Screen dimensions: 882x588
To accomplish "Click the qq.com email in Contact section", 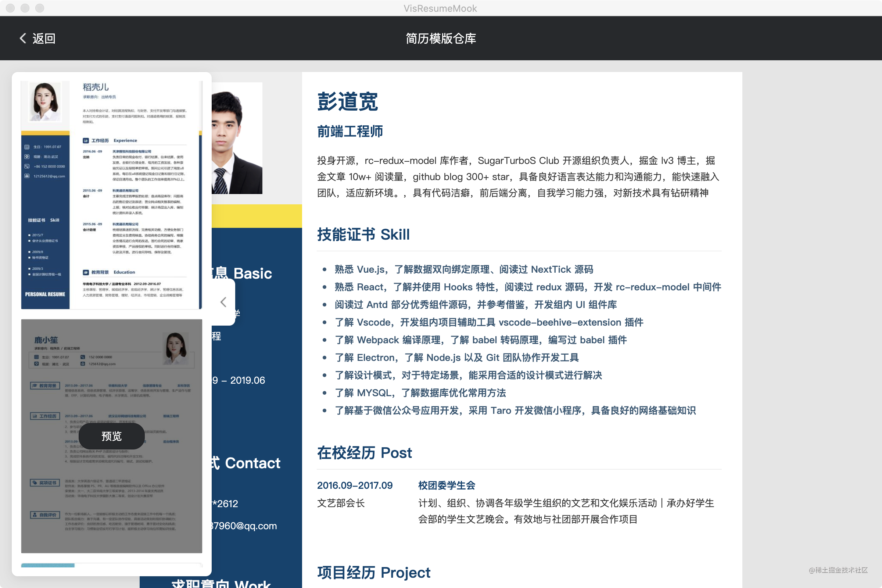I will click(x=244, y=526).
